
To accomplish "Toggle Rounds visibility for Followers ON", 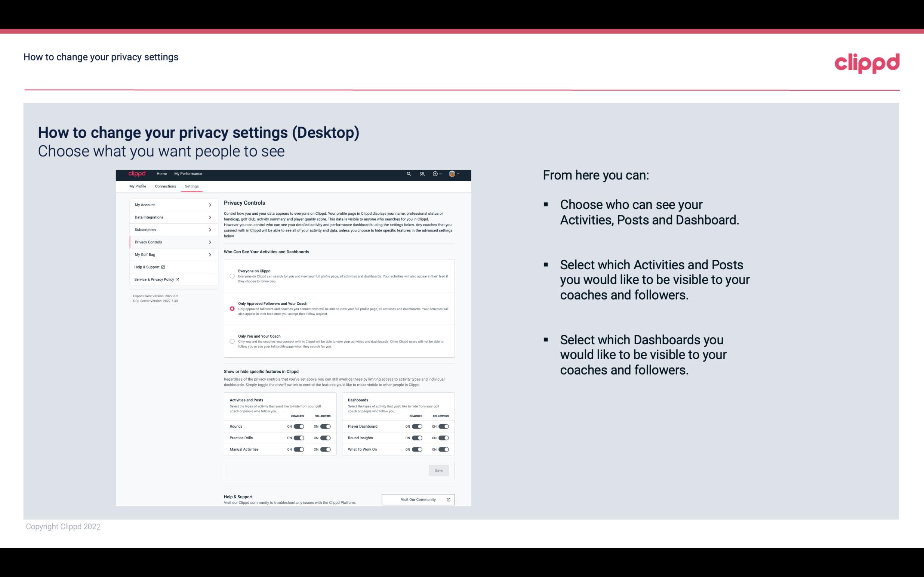I will click(324, 426).
